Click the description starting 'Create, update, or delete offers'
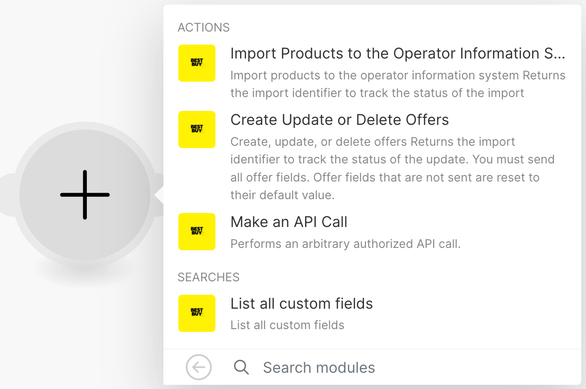586x389 pixels. click(392, 168)
